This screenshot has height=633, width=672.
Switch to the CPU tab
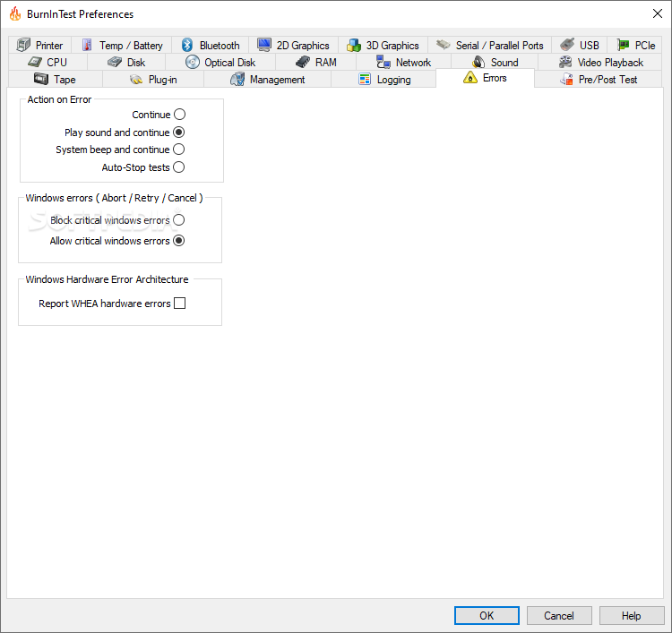[x=47, y=62]
